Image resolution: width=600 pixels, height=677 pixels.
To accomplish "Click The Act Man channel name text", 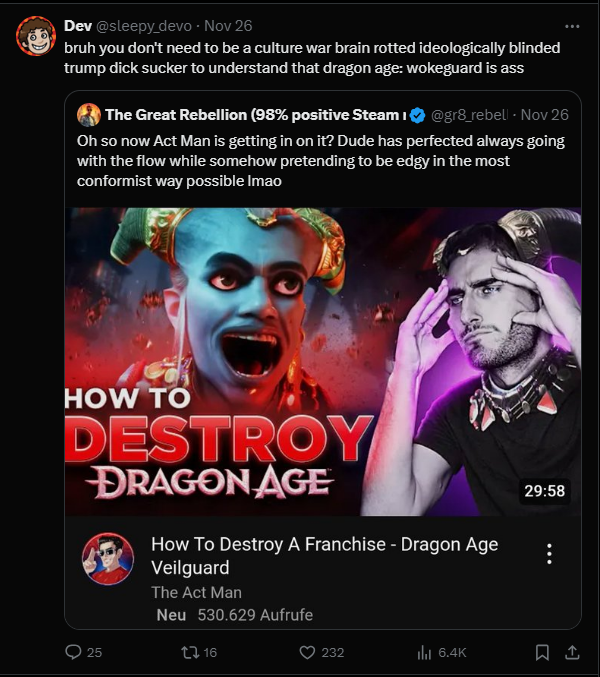I will 196,592.
